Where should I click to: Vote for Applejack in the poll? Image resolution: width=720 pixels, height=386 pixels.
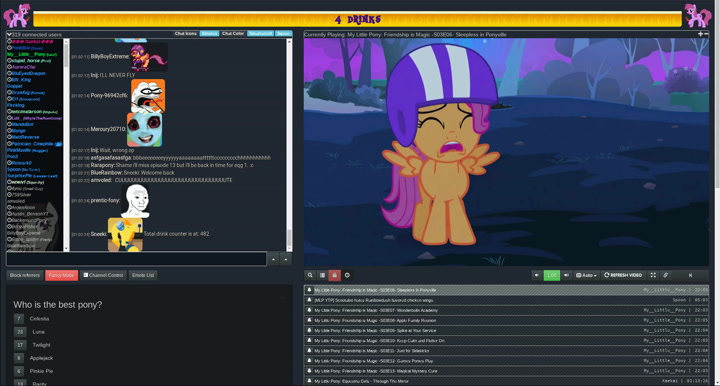click(19, 358)
